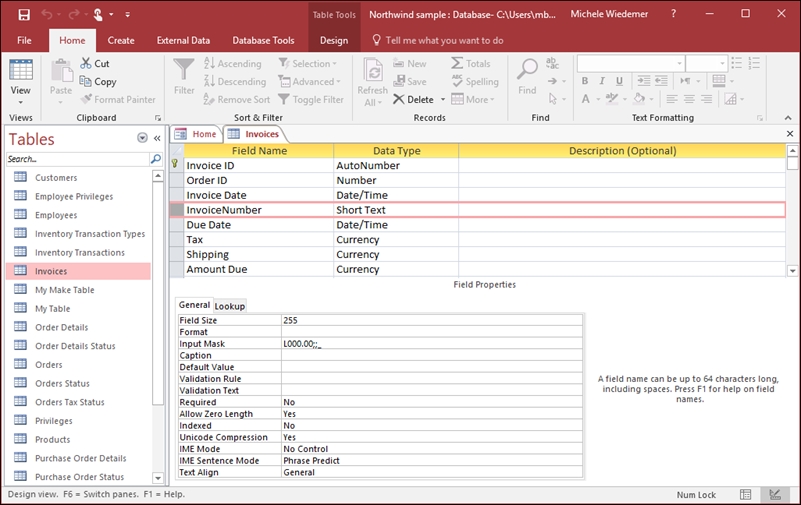Click the Undo arrow in the title bar
Screen dimensions: 801x505
pos(47,14)
